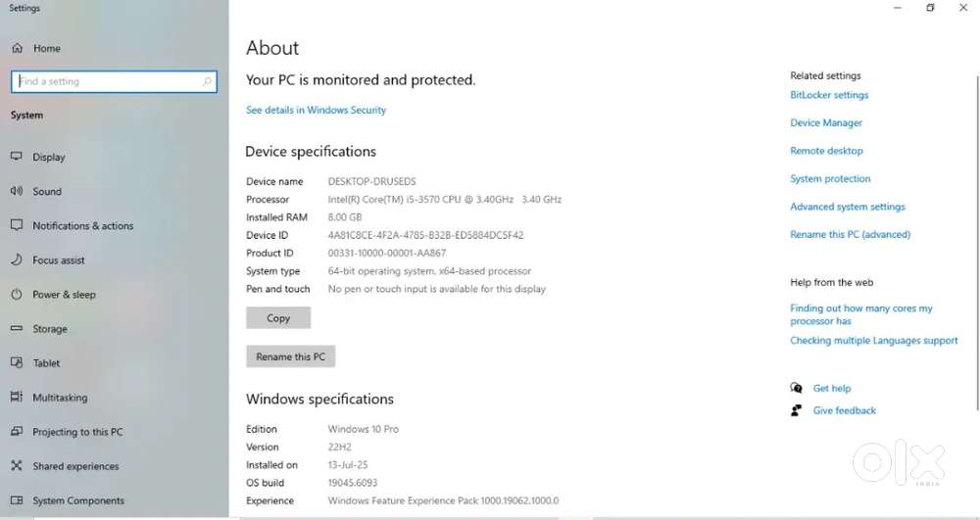This screenshot has height=520, width=980.
Task: Open Notifications & actions icon
Action: [x=16, y=225]
